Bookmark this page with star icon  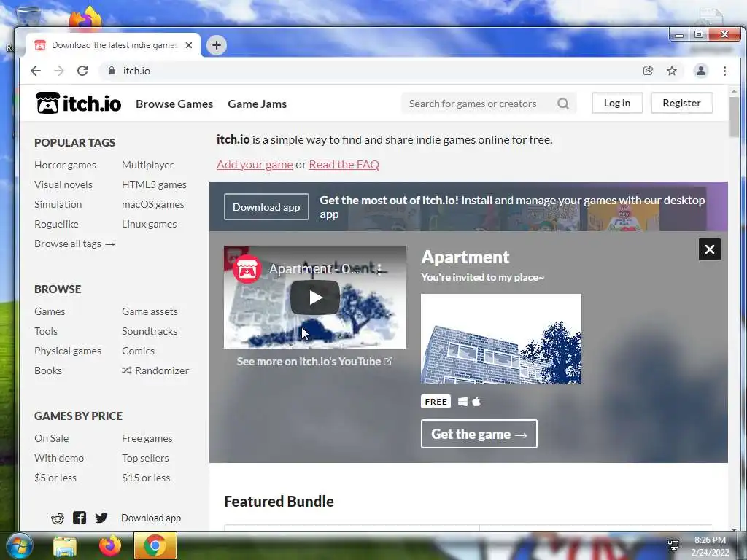click(x=672, y=71)
